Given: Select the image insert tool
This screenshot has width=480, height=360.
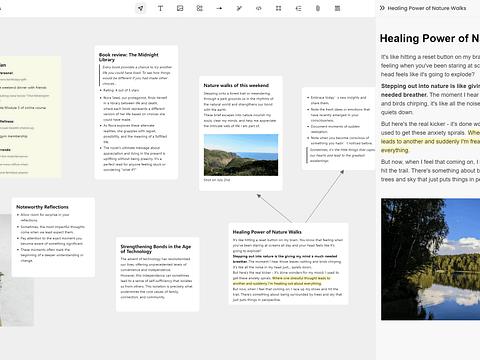Looking at the screenshot, I should [x=180, y=8].
